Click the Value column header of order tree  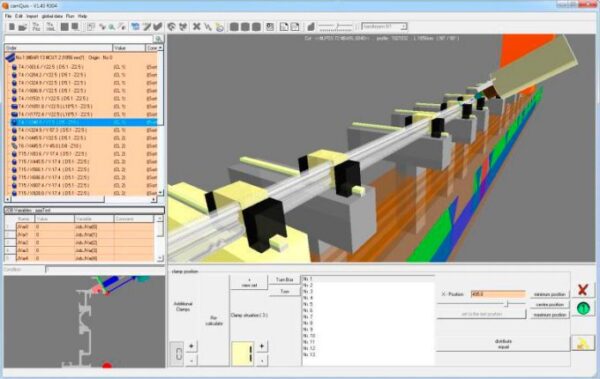pyautogui.click(x=129, y=48)
